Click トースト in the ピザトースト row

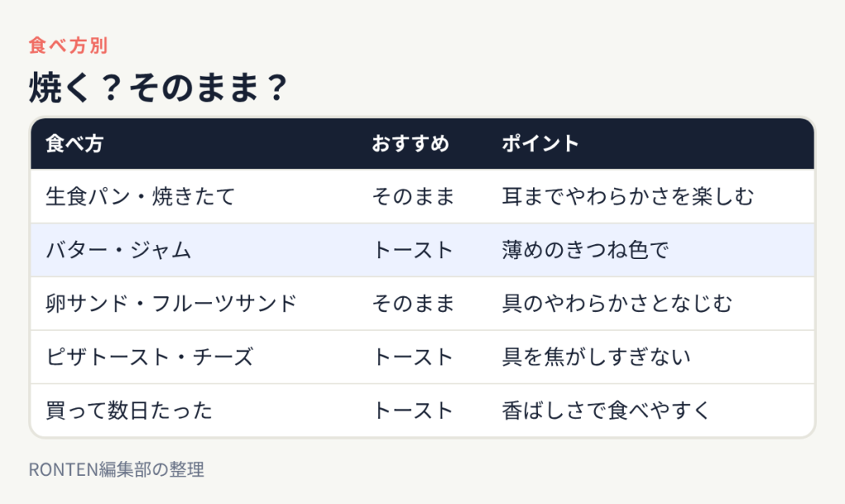[413, 357]
